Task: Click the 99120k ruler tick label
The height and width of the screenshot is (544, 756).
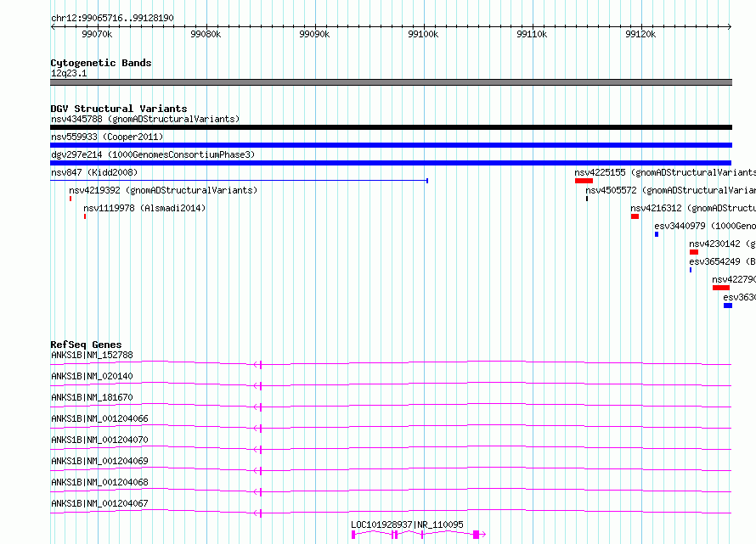Action: pyautogui.click(x=640, y=34)
